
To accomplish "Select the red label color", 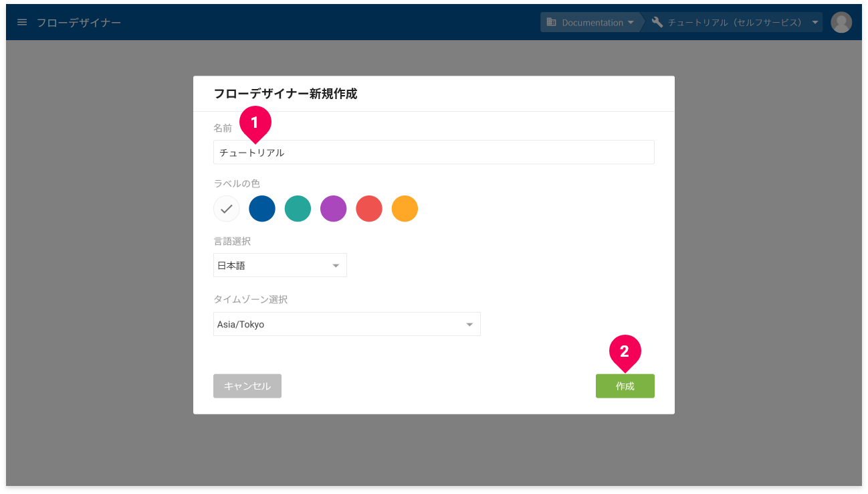I will [369, 209].
